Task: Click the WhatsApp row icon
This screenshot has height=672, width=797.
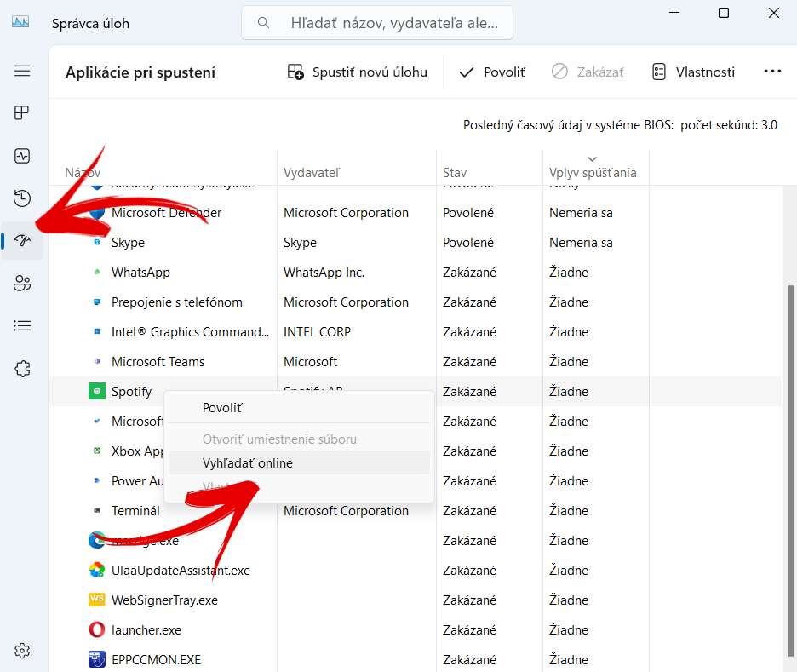Action: point(97,272)
